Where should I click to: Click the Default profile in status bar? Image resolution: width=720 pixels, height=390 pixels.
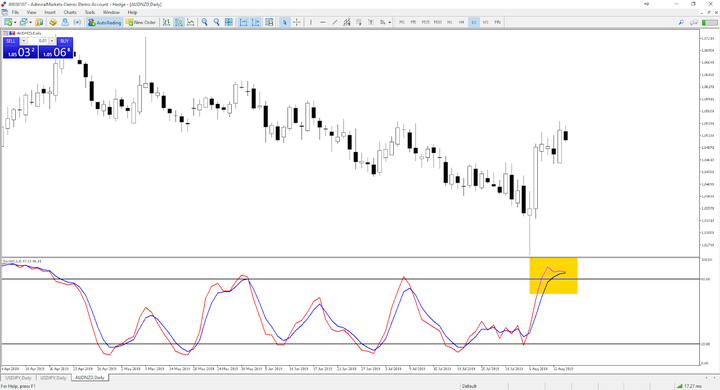click(x=469, y=386)
